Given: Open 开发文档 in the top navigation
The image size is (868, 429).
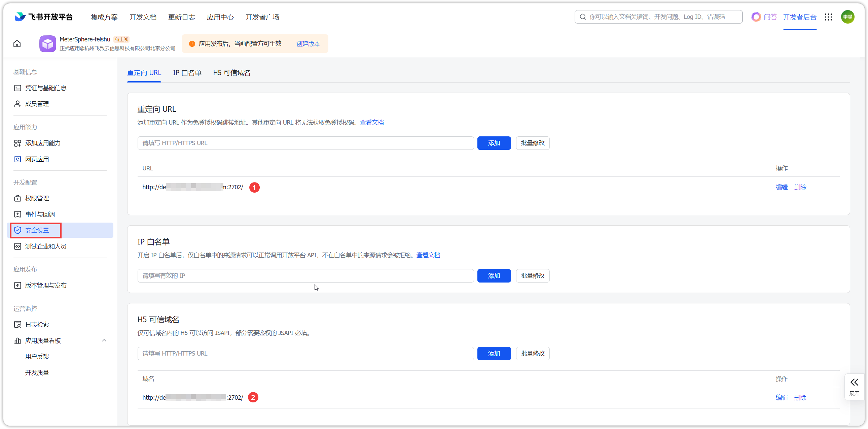Looking at the screenshot, I should coord(143,17).
